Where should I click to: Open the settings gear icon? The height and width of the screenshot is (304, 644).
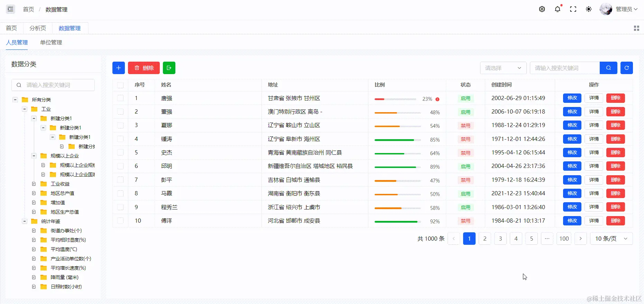point(542,9)
